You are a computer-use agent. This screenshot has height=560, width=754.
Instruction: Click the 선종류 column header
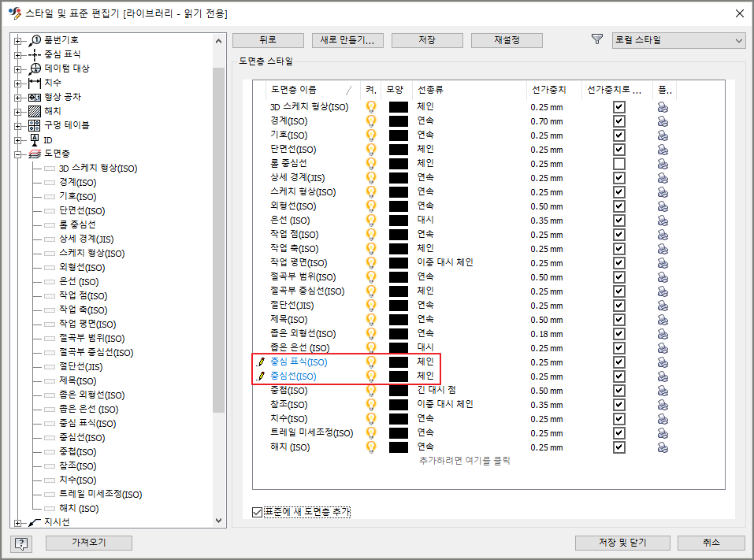(469, 90)
